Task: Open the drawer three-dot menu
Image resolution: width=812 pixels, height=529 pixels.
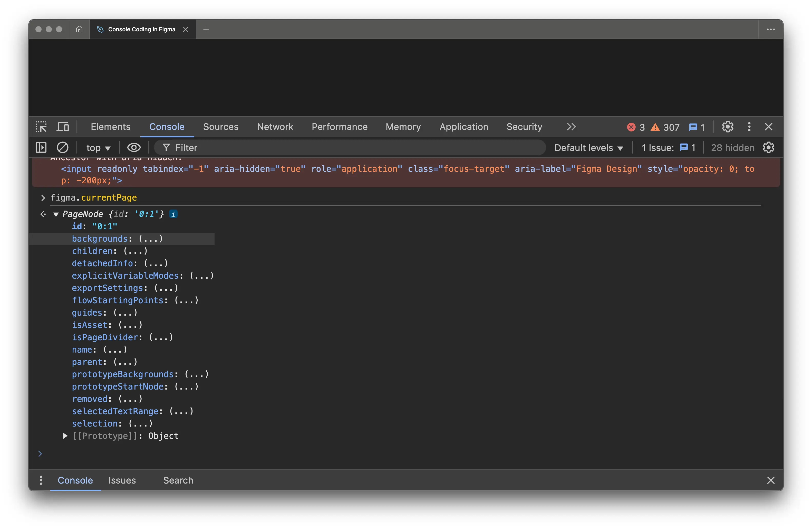Action: click(x=41, y=480)
